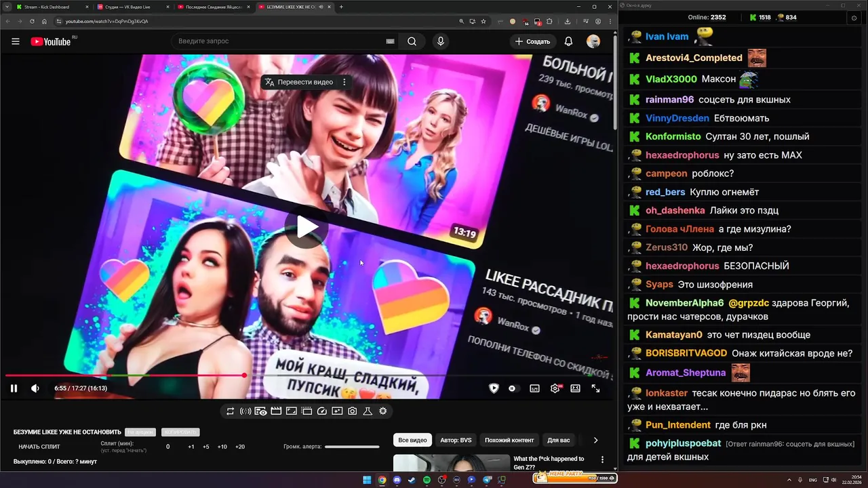This screenshot has height=488, width=868.
Task: Click the search magnifier button
Action: click(412, 41)
